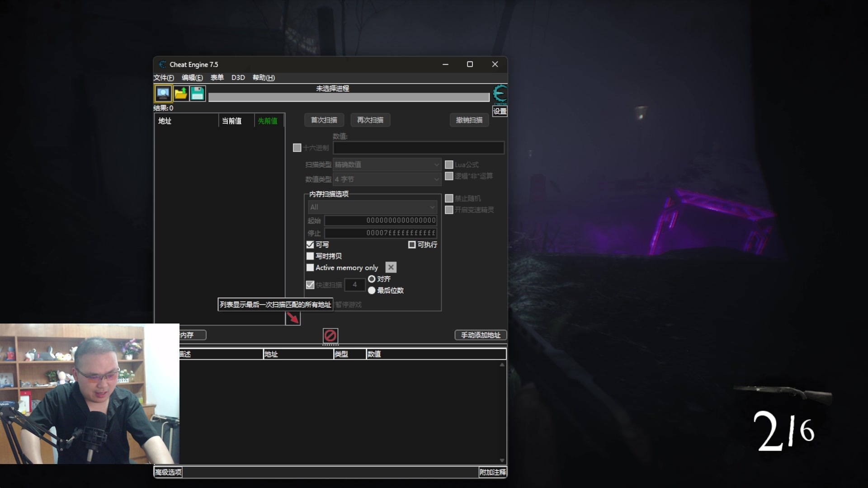Uncheck the 可写 checkbox
Image resolution: width=868 pixels, height=488 pixels.
click(310, 245)
